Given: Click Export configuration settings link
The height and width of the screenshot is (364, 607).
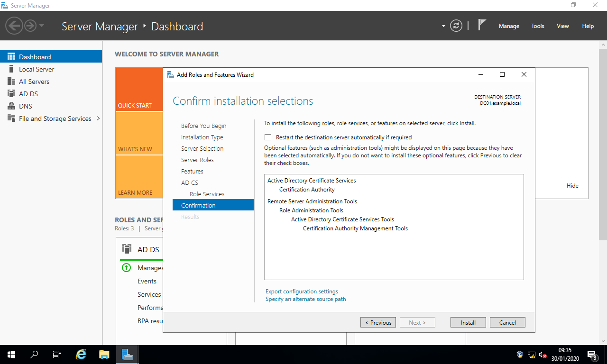Looking at the screenshot, I should (302, 291).
